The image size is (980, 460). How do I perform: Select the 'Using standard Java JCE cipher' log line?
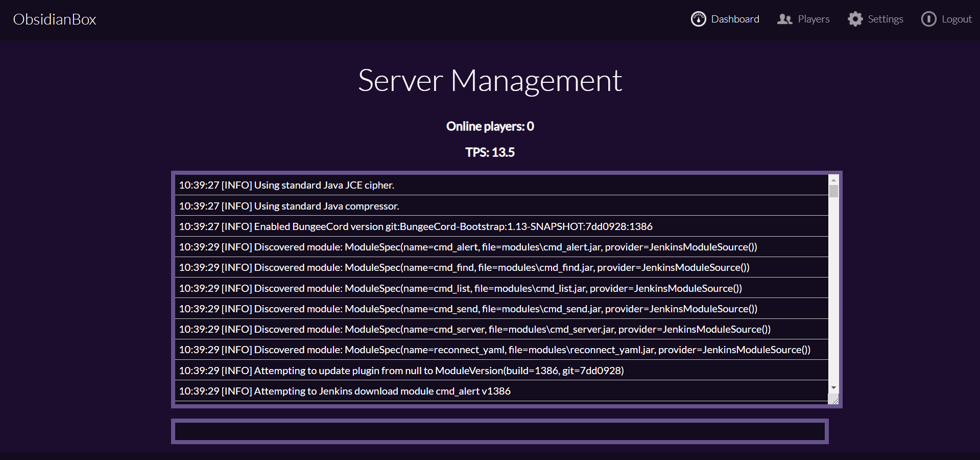501,185
